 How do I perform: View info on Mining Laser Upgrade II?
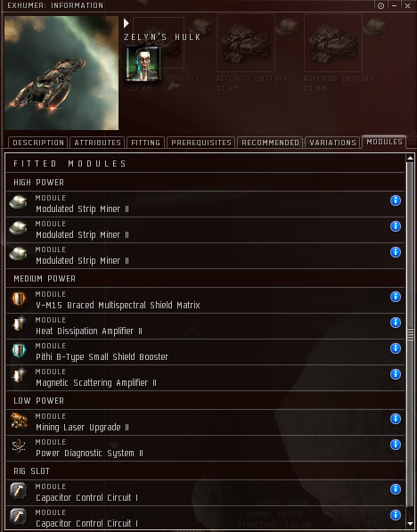point(396,419)
